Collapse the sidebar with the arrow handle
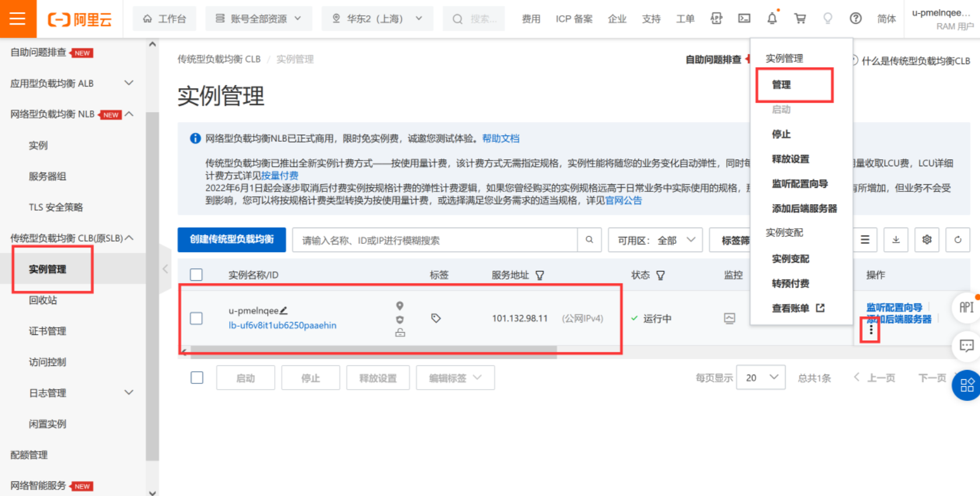This screenshot has width=980, height=496. click(x=165, y=269)
